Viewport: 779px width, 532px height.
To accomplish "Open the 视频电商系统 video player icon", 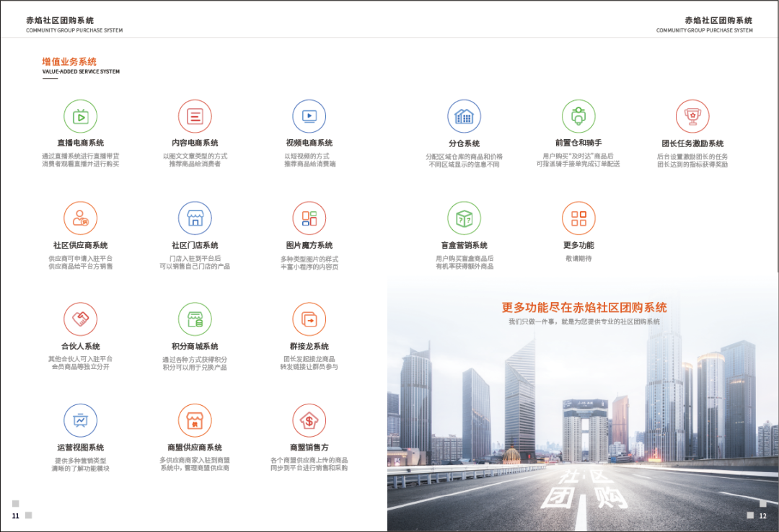I will pyautogui.click(x=309, y=116).
